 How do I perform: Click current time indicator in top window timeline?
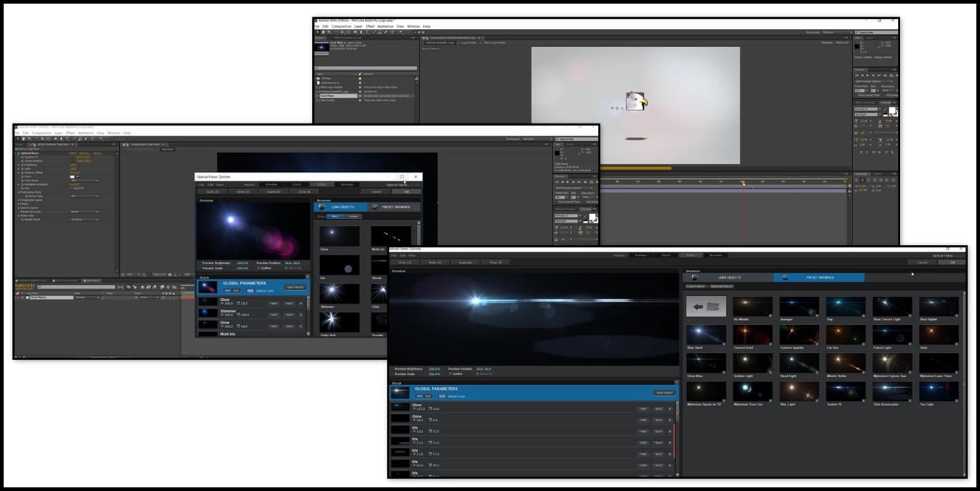pyautogui.click(x=743, y=181)
